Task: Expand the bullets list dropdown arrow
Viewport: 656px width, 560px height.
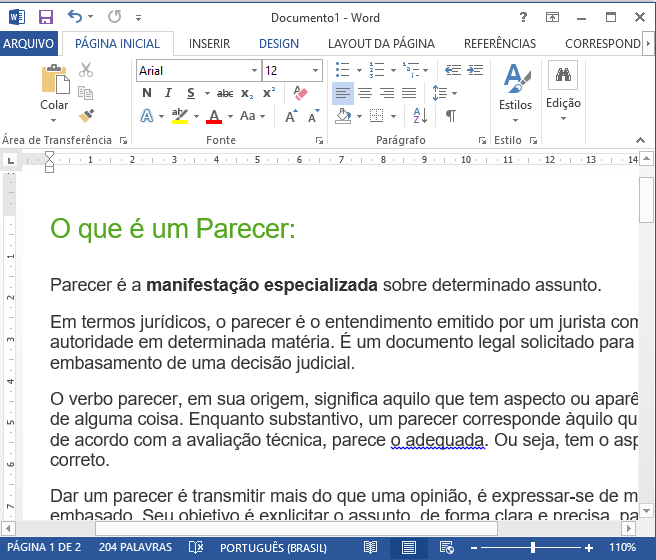Action: pyautogui.click(x=359, y=70)
